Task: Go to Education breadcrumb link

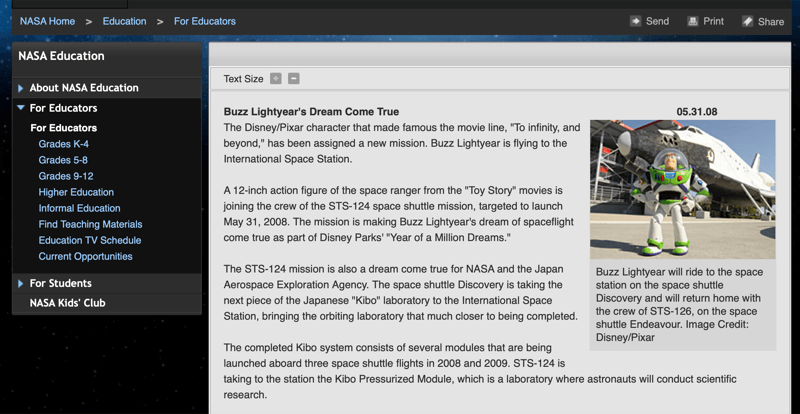Action: (x=124, y=21)
